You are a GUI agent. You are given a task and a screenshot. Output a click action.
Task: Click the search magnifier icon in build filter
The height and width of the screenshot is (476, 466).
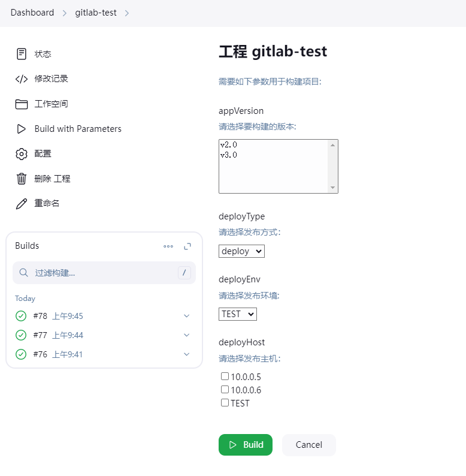pos(24,273)
